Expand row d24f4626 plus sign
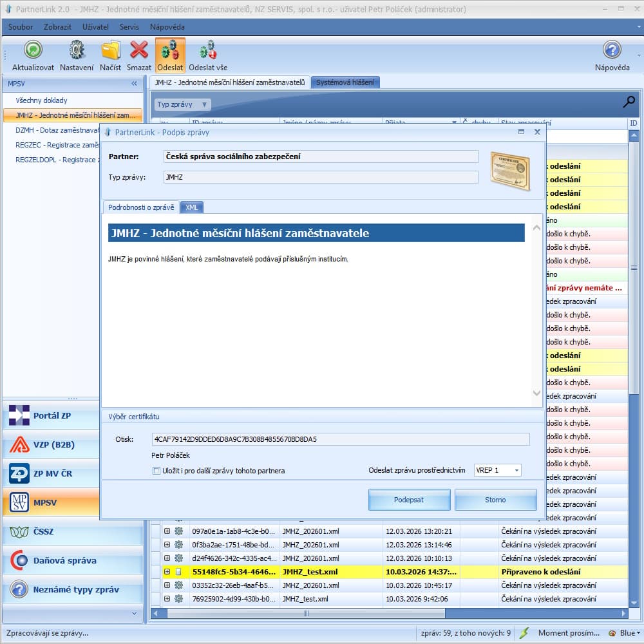This screenshot has width=644, height=644. point(167,558)
